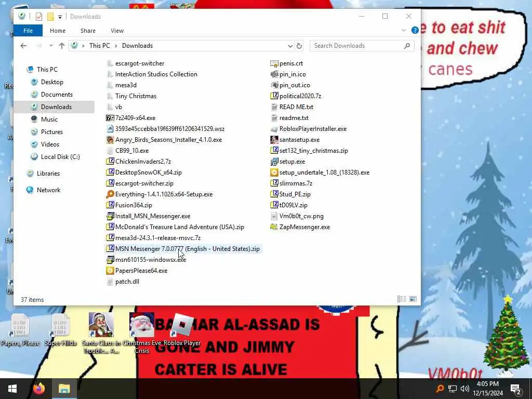Open Santa Claus in Trouble desktop shortcut
Screen dimensions: 532x399
[x=101, y=333]
